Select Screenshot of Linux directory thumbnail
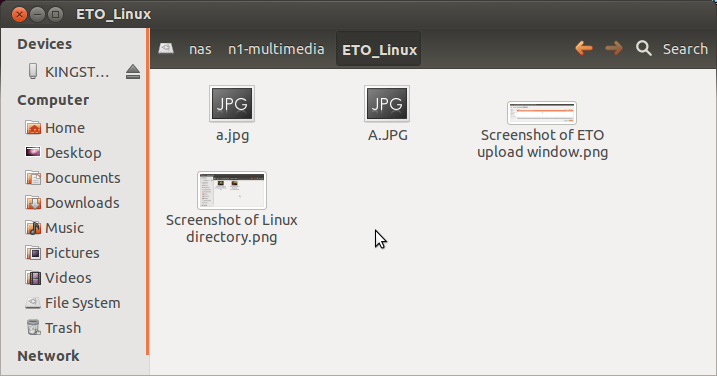This screenshot has height=376, width=717. tap(232, 190)
